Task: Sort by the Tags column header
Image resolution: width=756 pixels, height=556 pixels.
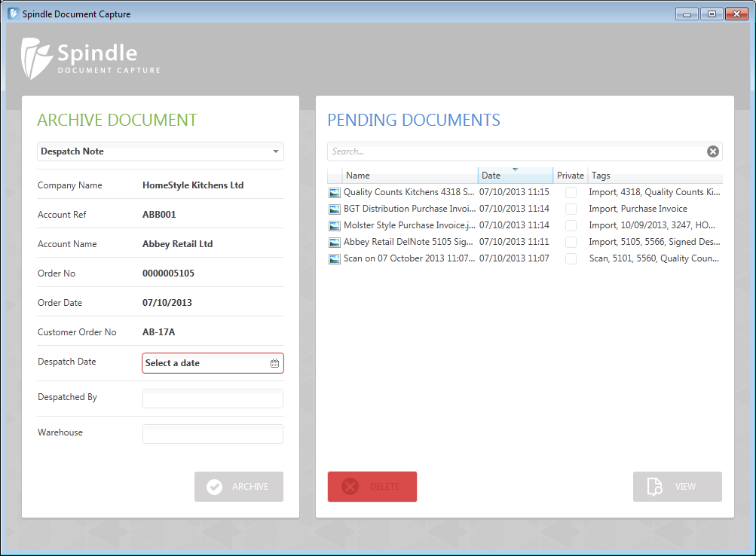Action: [655, 176]
